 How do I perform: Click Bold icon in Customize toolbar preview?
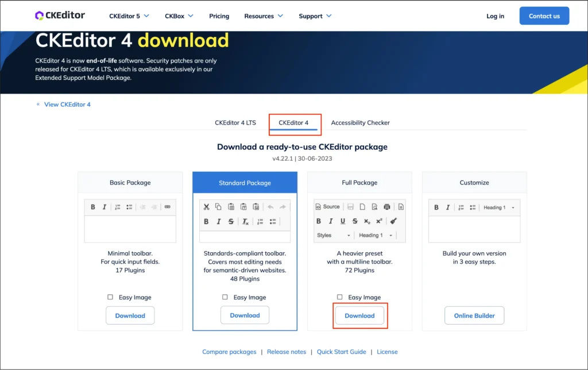[x=436, y=207]
